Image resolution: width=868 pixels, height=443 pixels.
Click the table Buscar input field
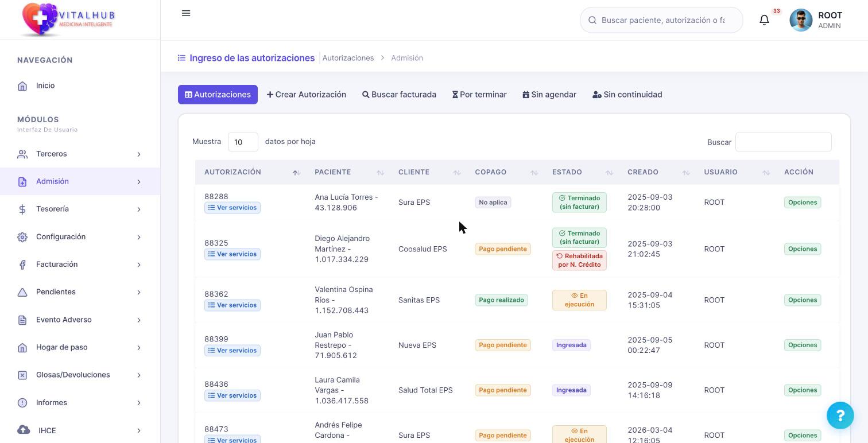click(x=784, y=142)
